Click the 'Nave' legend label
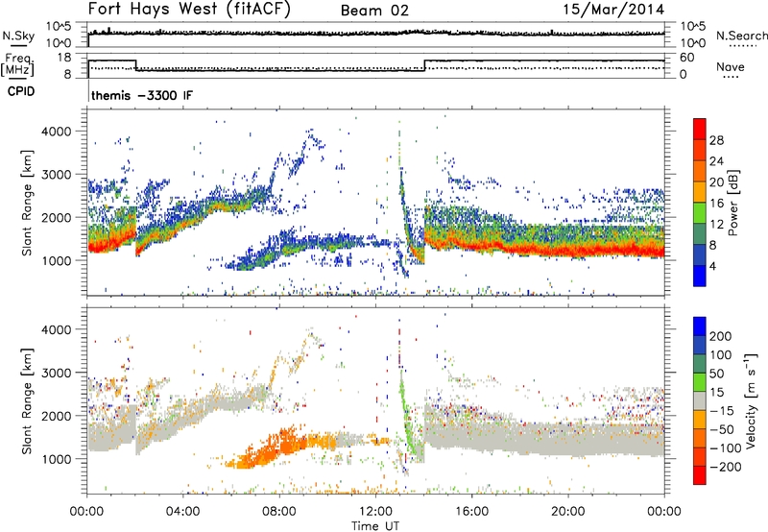 click(x=731, y=67)
